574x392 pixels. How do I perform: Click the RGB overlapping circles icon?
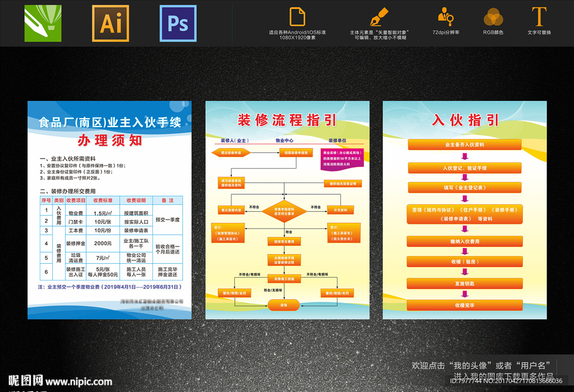[x=493, y=17]
